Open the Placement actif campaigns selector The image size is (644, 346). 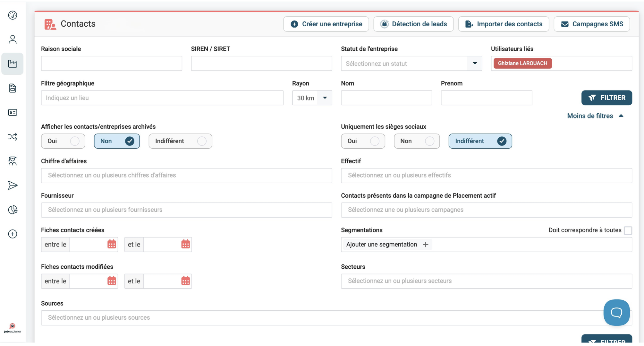pos(487,210)
